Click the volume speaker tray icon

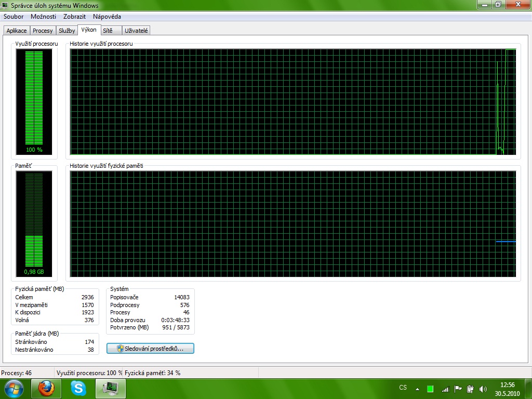(x=483, y=389)
